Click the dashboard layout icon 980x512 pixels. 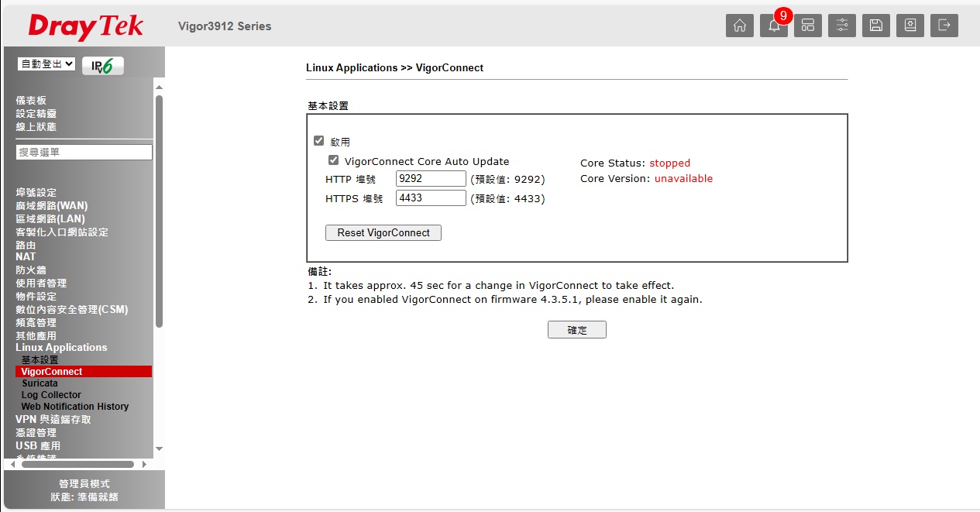807,26
